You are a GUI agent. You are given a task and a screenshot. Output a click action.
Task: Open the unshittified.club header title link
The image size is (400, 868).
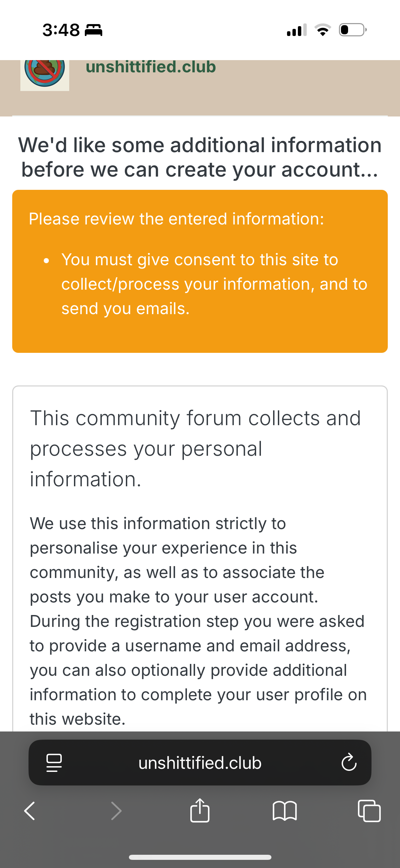(x=151, y=67)
